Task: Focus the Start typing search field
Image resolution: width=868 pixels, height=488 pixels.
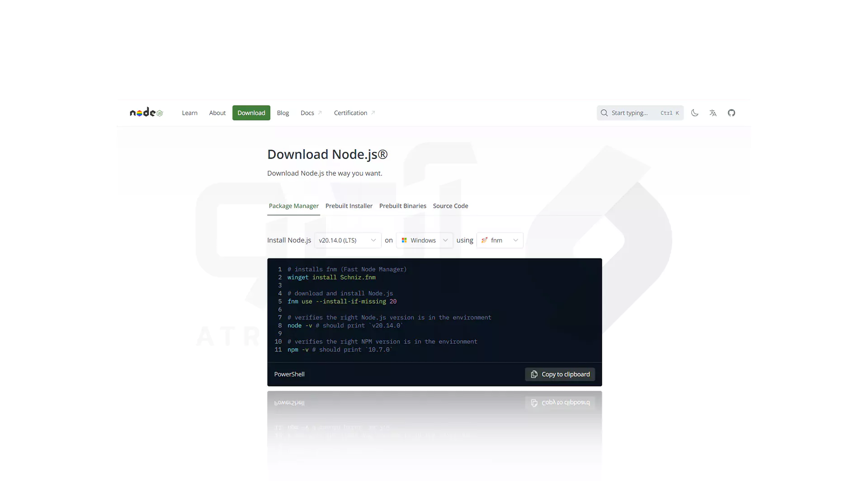Action: tap(633, 113)
